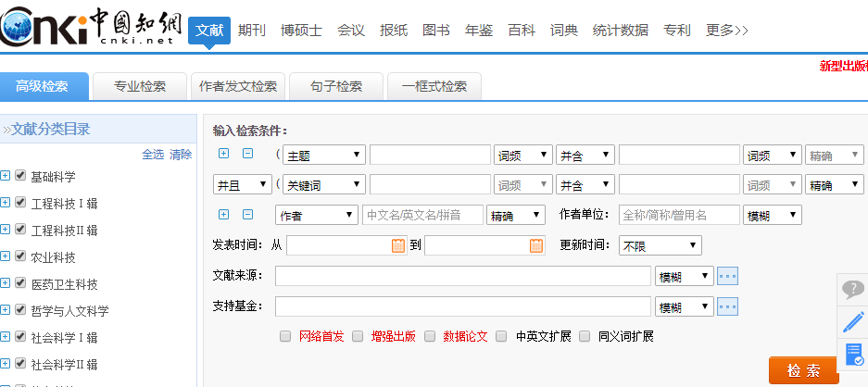Uncheck the 工程科技Ⅰ辑 checkbox
This screenshot has height=387, width=868.
click(20, 202)
